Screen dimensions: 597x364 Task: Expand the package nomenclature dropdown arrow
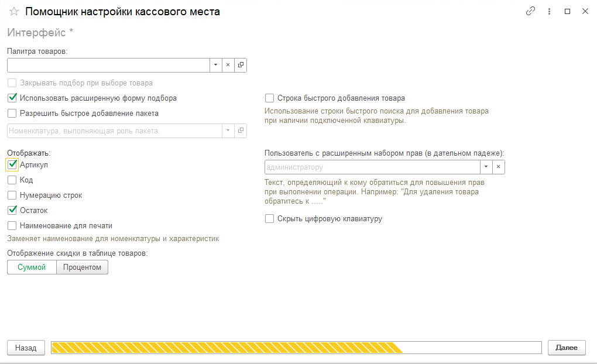(228, 131)
